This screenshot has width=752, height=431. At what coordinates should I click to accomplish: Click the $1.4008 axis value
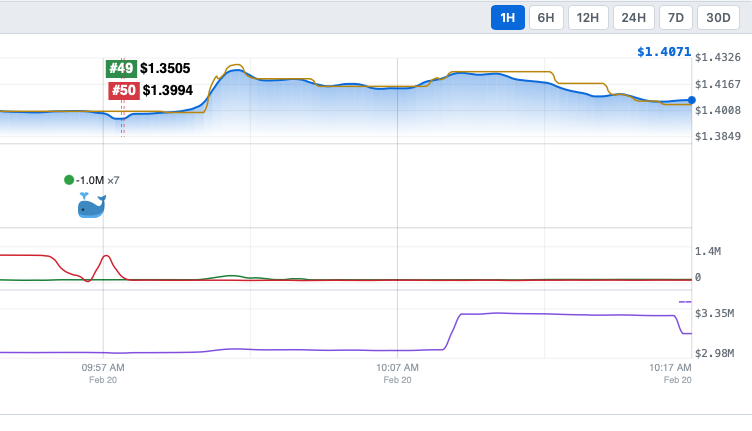718,110
